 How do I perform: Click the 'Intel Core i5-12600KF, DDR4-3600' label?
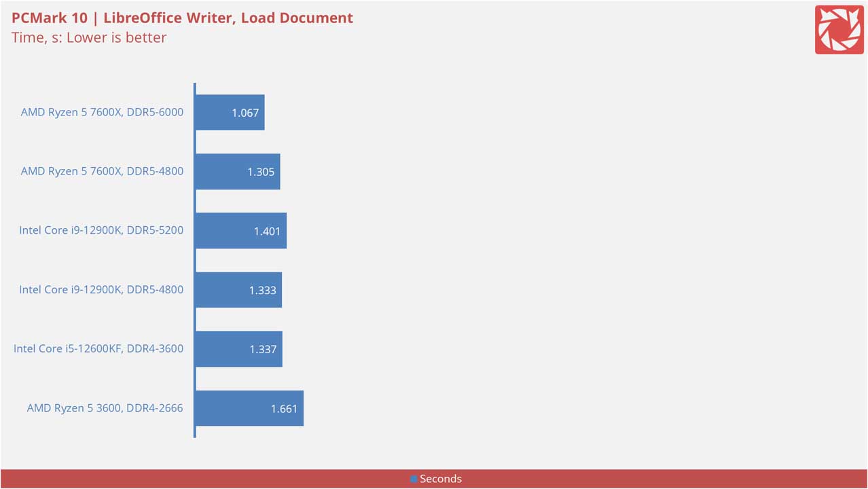pos(98,348)
